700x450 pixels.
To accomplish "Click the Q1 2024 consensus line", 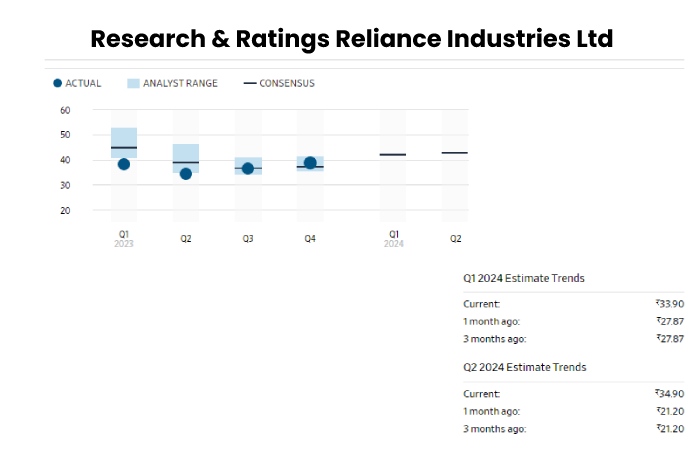I will (x=393, y=154).
